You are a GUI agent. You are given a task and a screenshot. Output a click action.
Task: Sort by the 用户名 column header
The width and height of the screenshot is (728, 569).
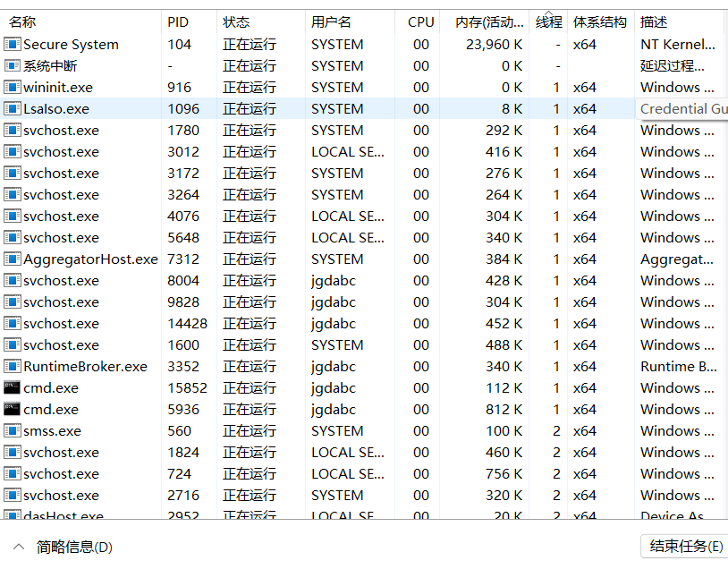point(350,21)
